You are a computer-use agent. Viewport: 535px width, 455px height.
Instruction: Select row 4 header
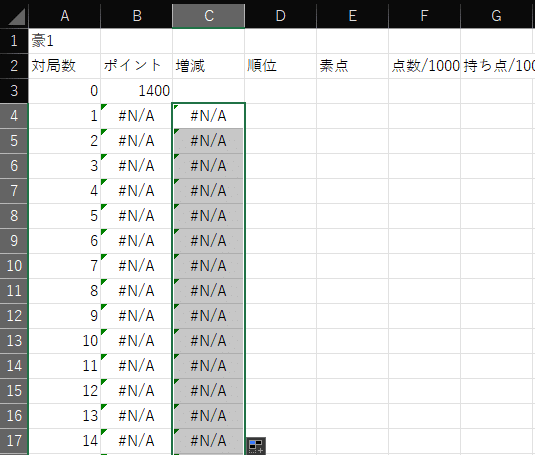click(x=14, y=116)
